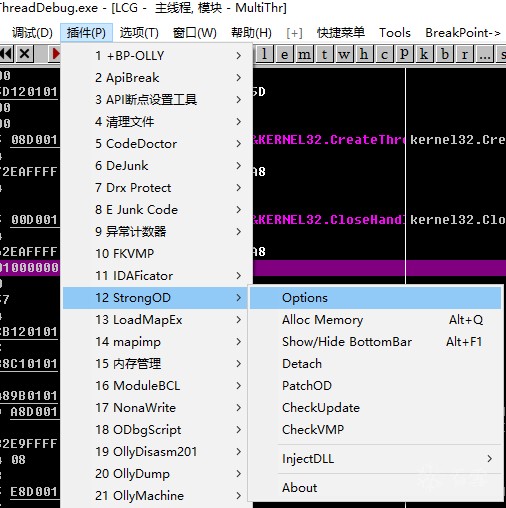Expand the ODbgScript plugin submenu
Screen dimensions: 506x508
[155, 430]
